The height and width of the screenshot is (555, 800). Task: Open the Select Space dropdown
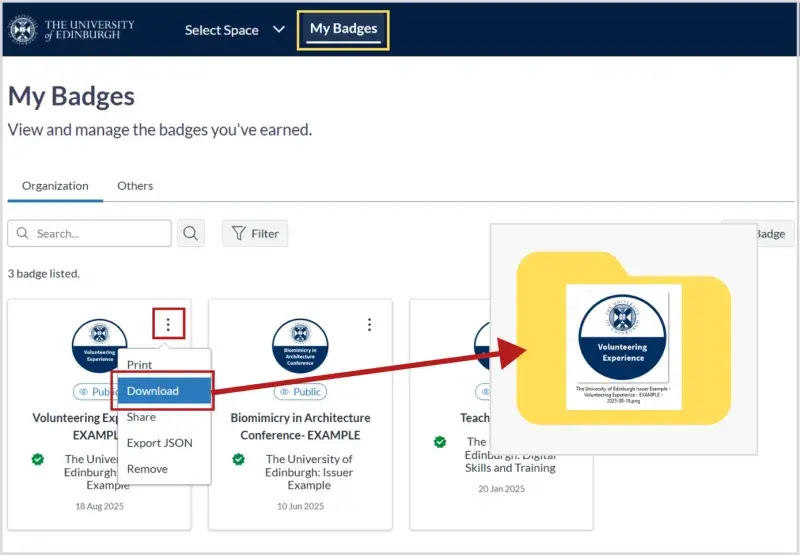click(x=235, y=30)
